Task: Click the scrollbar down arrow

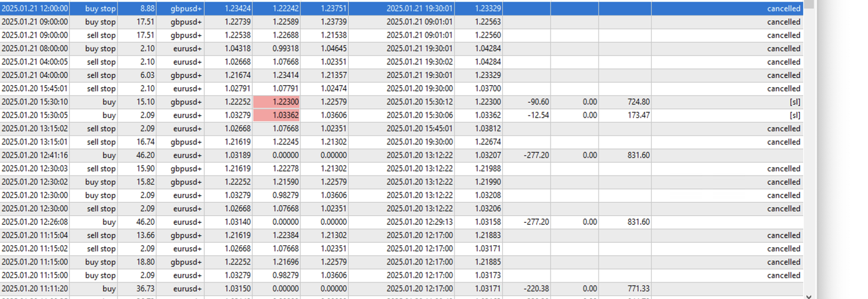Action: pyautogui.click(x=809, y=296)
